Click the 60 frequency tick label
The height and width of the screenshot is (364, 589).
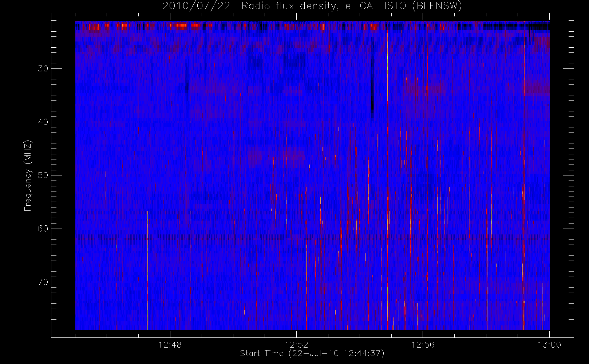pyautogui.click(x=43, y=229)
